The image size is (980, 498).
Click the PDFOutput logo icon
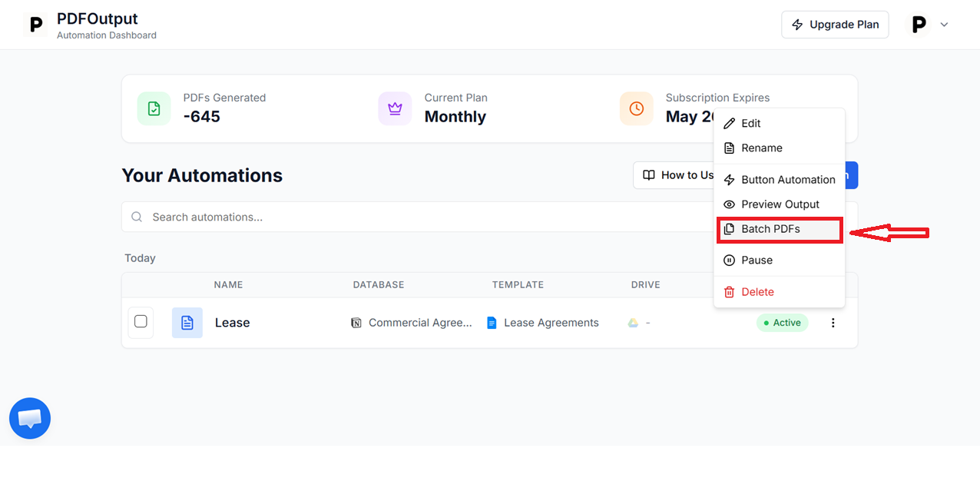click(x=35, y=25)
